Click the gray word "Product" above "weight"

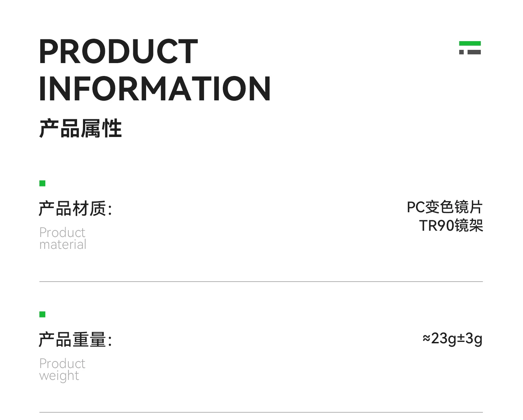click(62, 364)
